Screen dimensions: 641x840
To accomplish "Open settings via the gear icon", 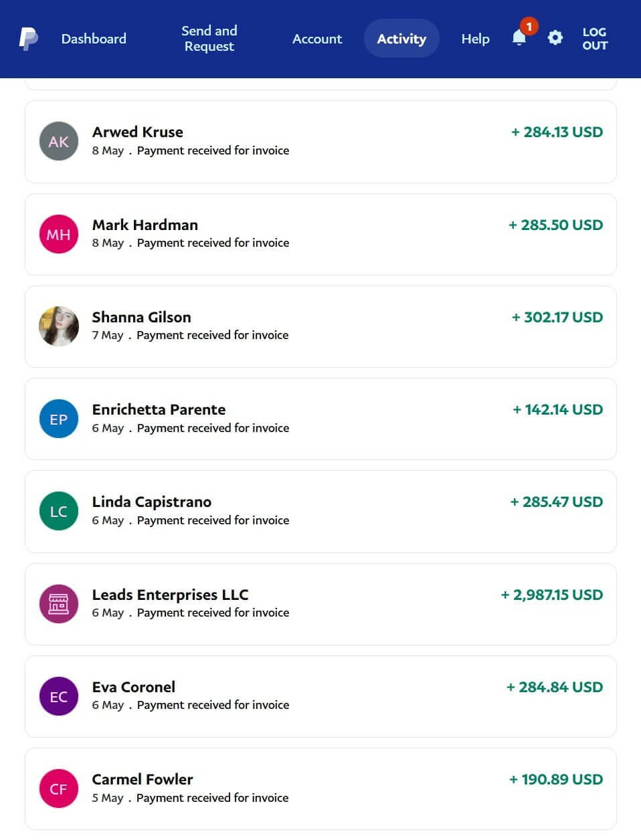I will pyautogui.click(x=555, y=37).
